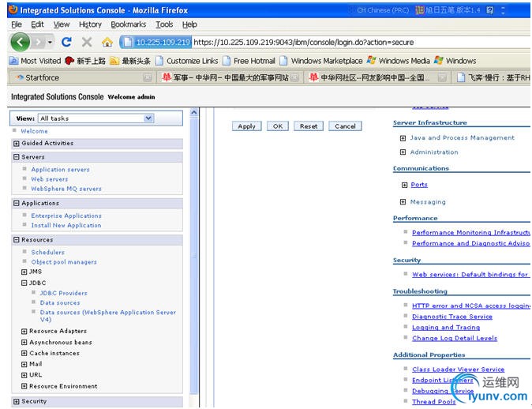
Task: Open the Windows Media bookmark
Action: [x=399, y=61]
